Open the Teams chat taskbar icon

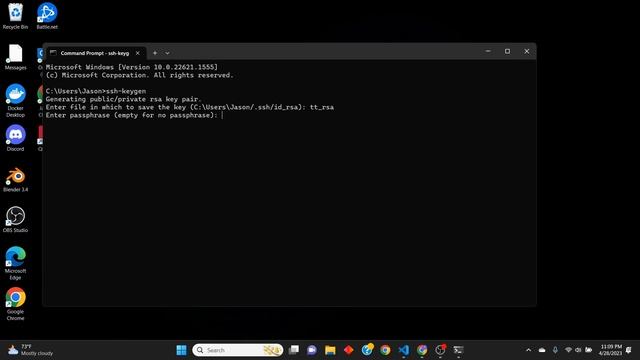[312, 350]
